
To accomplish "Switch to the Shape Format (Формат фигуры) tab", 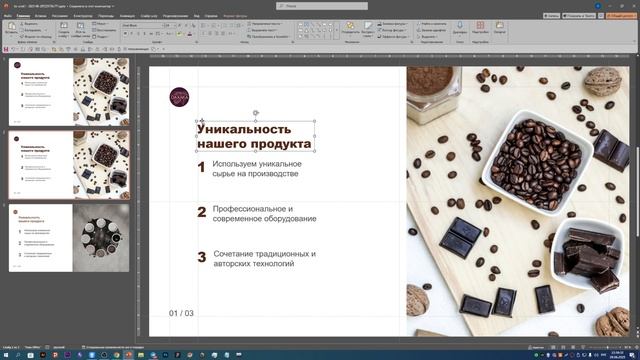I will (x=236, y=16).
